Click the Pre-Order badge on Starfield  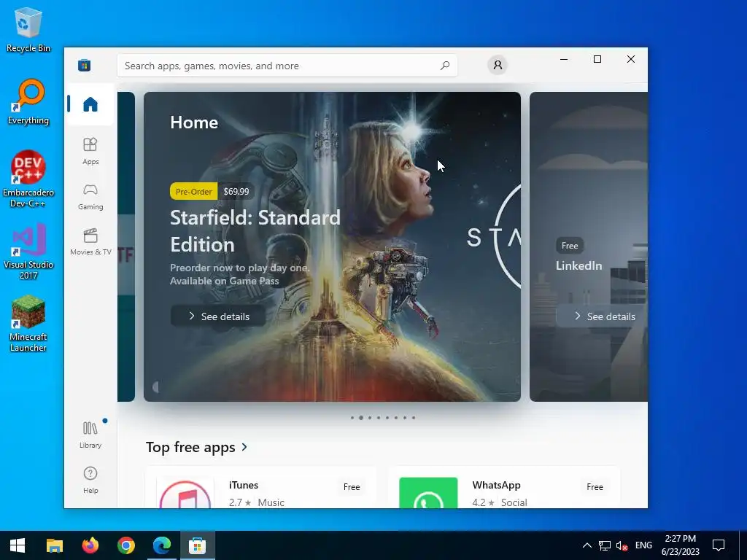click(193, 192)
